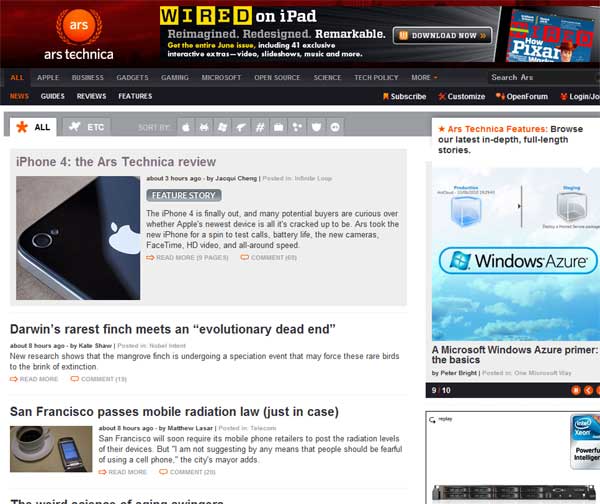
Task: Click the iPhone 4 review thumbnail image
Action: tap(78, 238)
